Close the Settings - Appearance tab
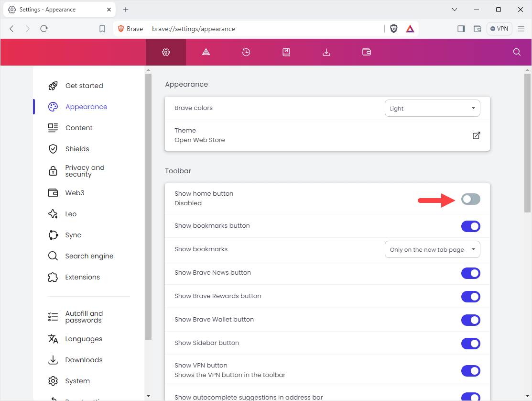Screen dimensions: 532x401 coord(109,10)
